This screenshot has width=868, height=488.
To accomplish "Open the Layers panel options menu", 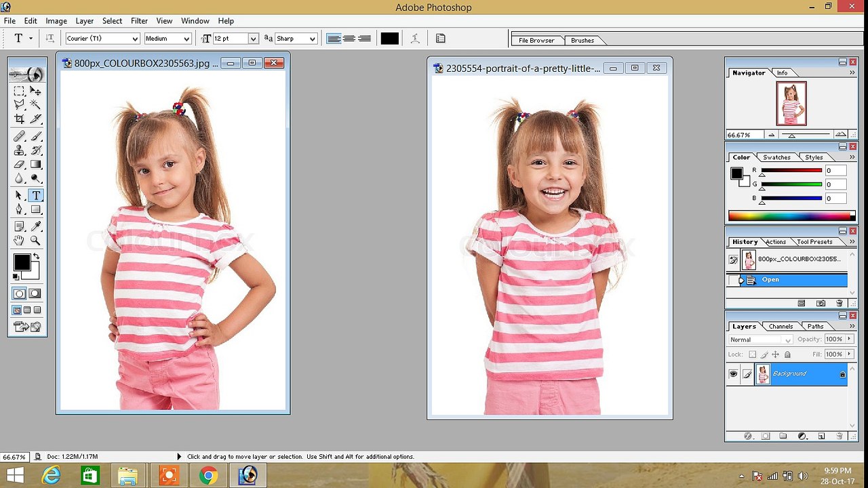I will [x=852, y=326].
